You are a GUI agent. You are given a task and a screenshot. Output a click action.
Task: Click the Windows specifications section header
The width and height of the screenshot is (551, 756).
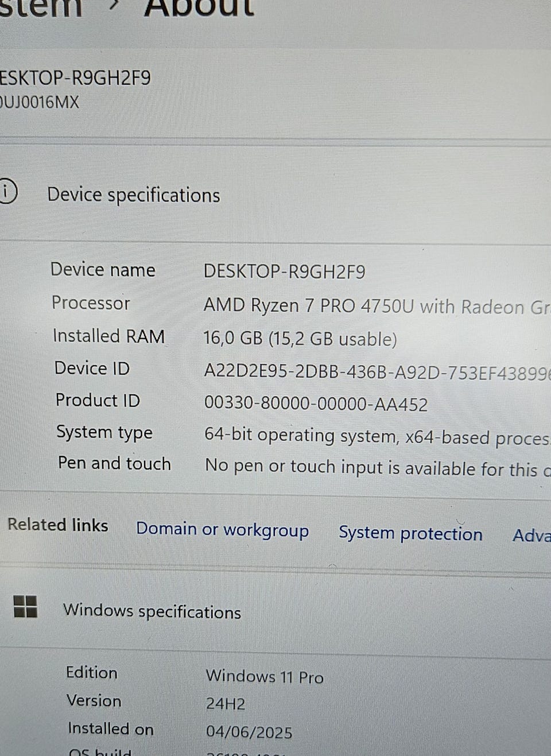tap(152, 611)
